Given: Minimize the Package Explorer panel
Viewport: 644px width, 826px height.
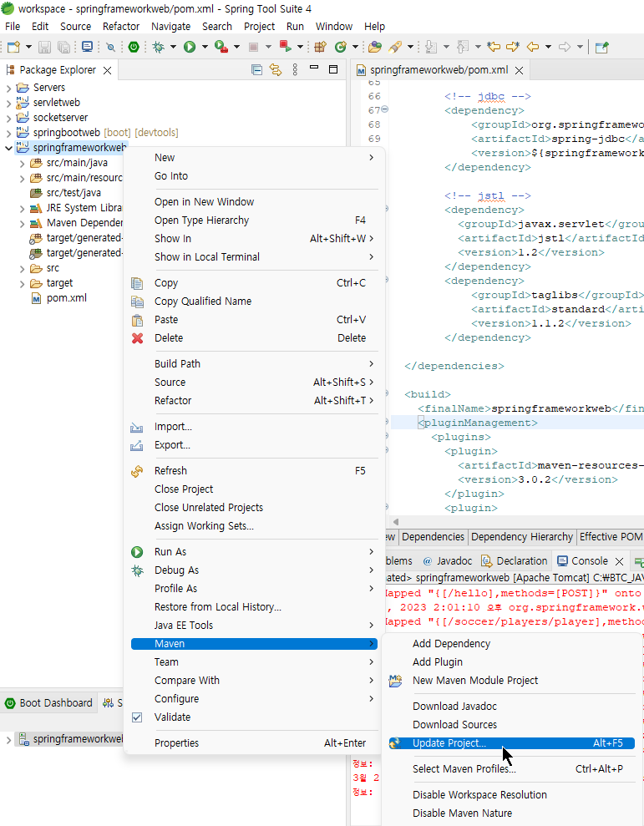Looking at the screenshot, I should (x=314, y=68).
